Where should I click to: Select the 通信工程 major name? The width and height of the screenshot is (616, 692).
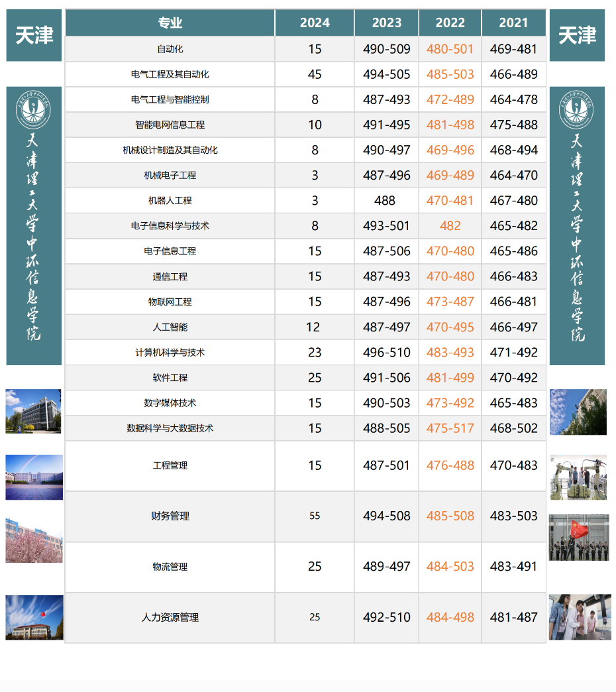(x=170, y=276)
